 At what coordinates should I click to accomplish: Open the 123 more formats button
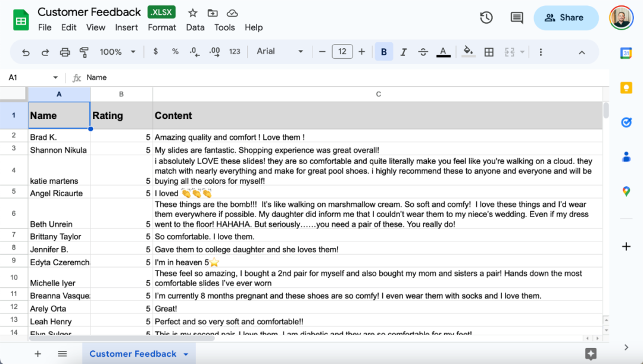pos(235,52)
